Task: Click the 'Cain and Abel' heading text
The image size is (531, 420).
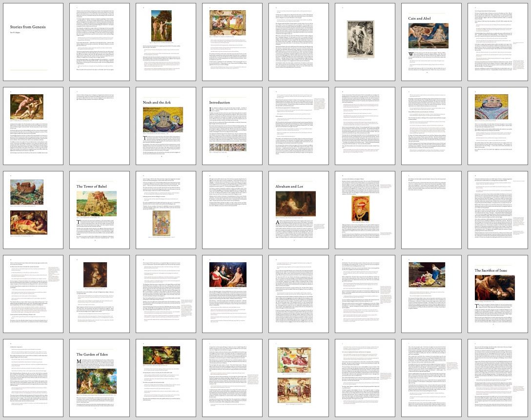Action: 419,18
